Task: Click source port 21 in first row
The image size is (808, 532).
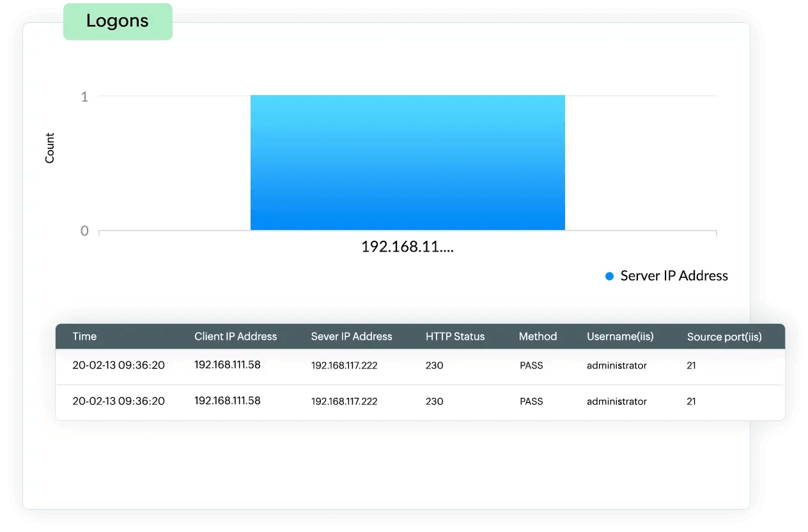Action: pos(692,366)
